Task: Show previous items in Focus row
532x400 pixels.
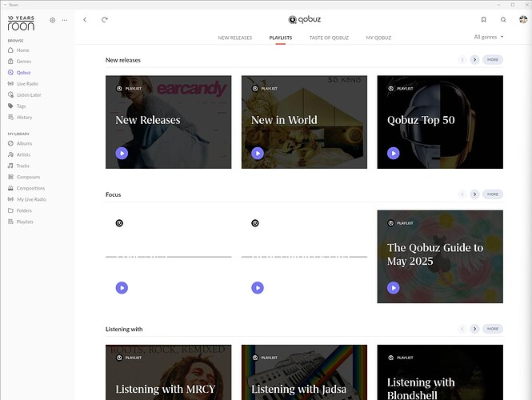Action: tap(462, 194)
